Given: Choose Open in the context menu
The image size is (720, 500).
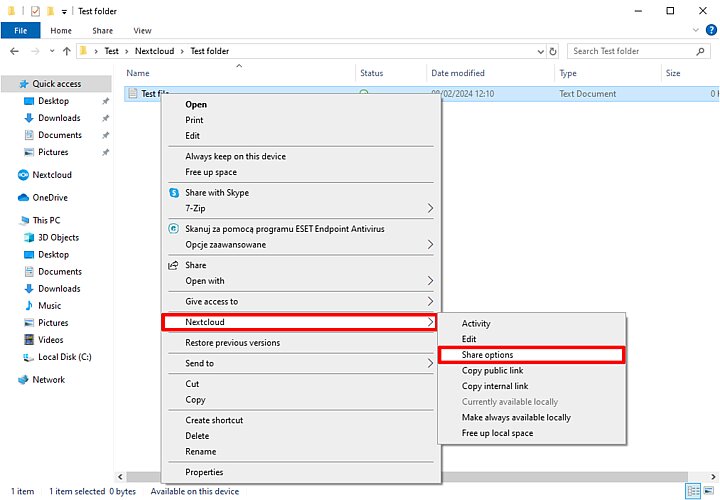Looking at the screenshot, I should pyautogui.click(x=301, y=105).
